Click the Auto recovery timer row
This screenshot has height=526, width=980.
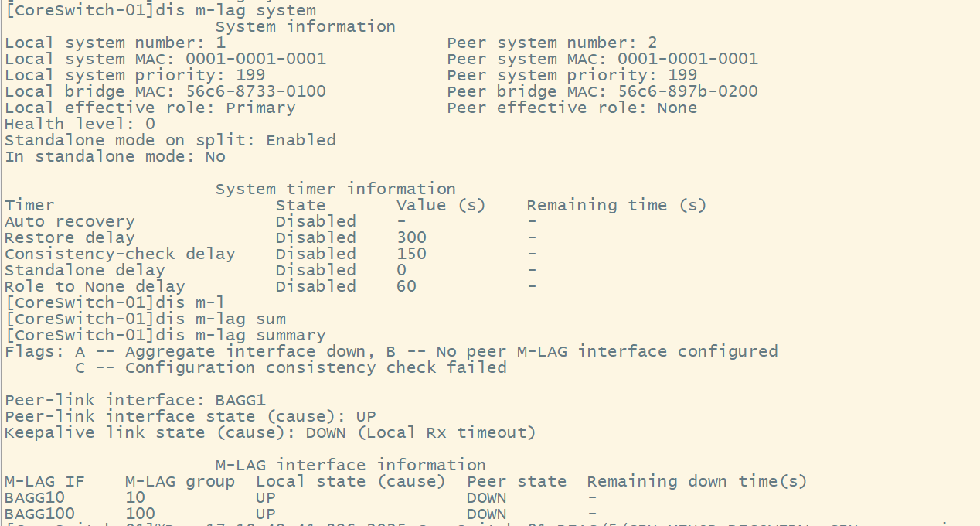[70, 221]
